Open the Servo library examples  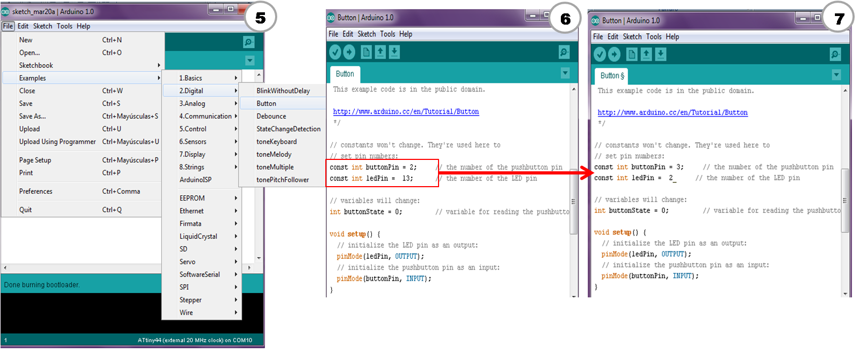(202, 262)
